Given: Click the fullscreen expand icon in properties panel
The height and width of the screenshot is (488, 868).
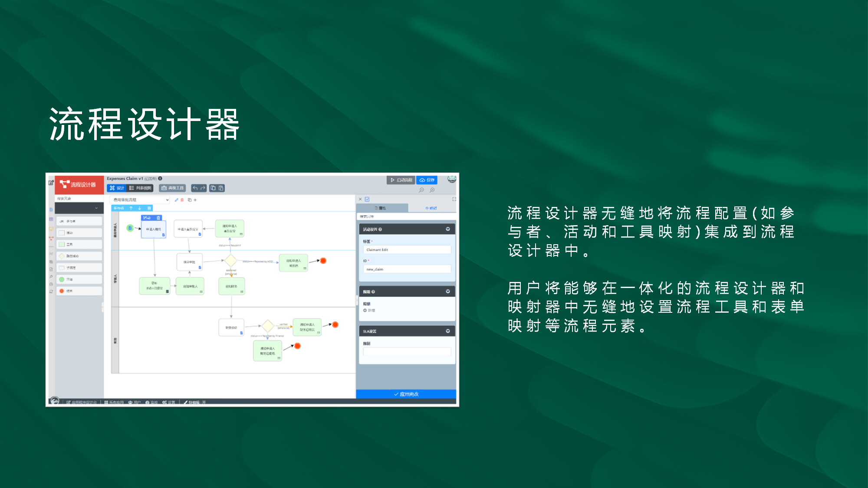Looking at the screenshot, I should click(454, 199).
